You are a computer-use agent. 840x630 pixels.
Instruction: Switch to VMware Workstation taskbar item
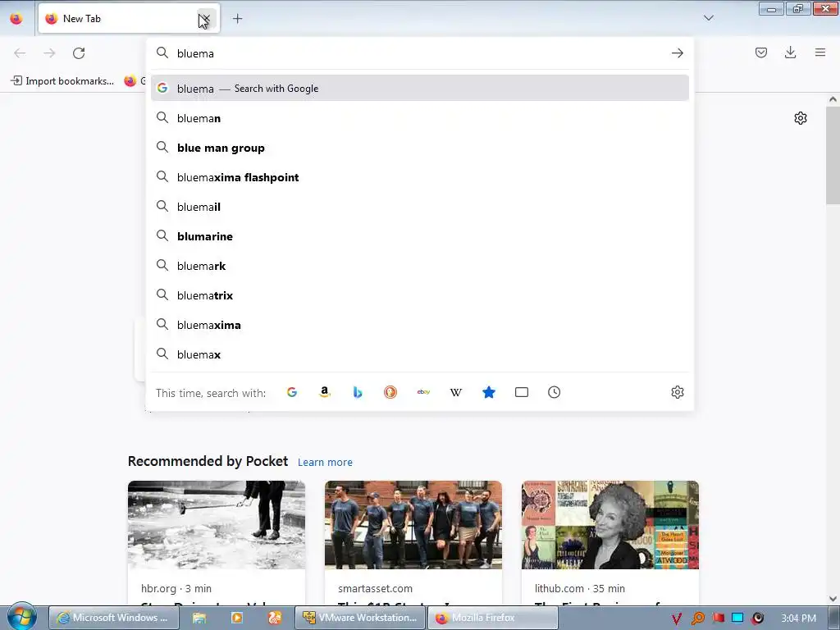click(x=360, y=618)
